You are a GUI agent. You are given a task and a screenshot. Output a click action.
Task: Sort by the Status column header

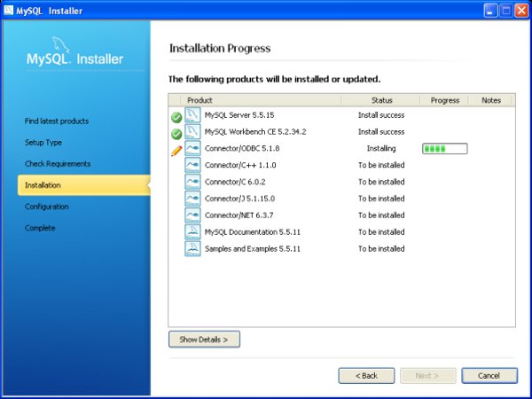(x=381, y=100)
